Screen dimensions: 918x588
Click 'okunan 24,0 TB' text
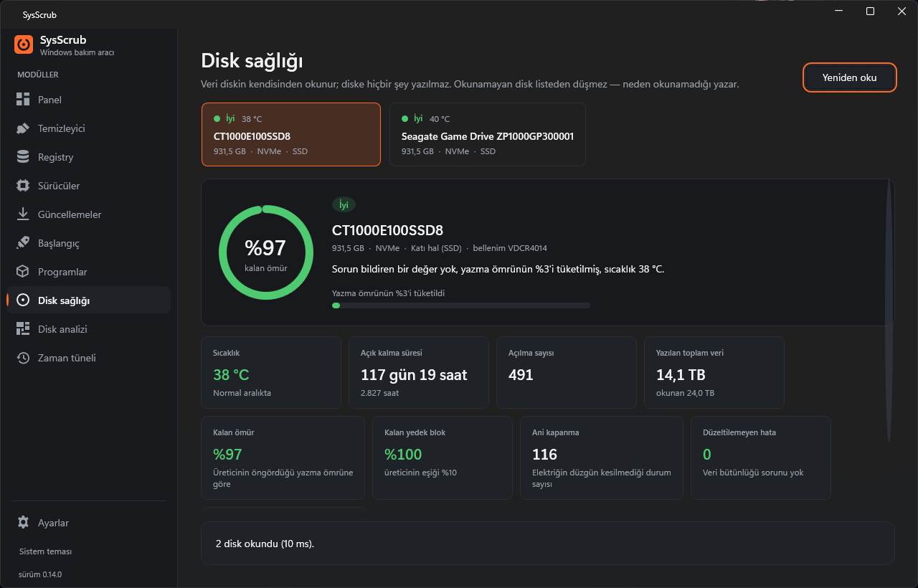tap(685, 393)
